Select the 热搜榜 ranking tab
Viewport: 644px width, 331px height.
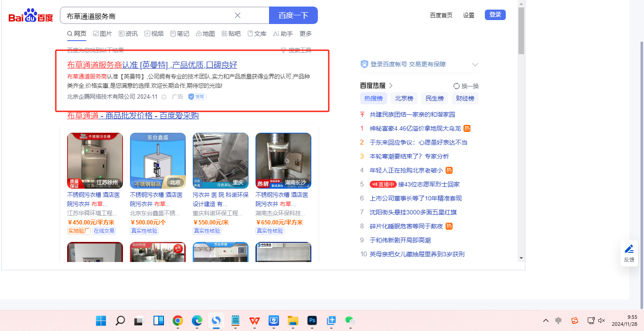(374, 98)
